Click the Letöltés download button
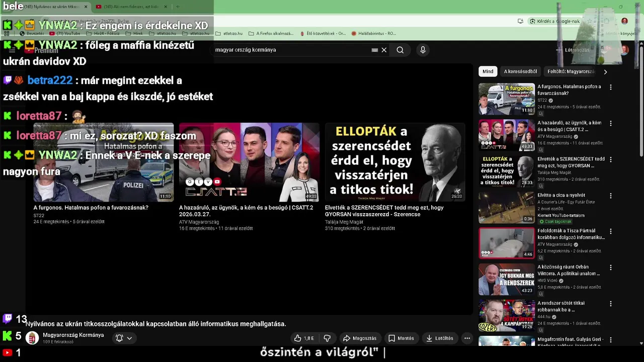This screenshot has width=644, height=362. point(440,338)
